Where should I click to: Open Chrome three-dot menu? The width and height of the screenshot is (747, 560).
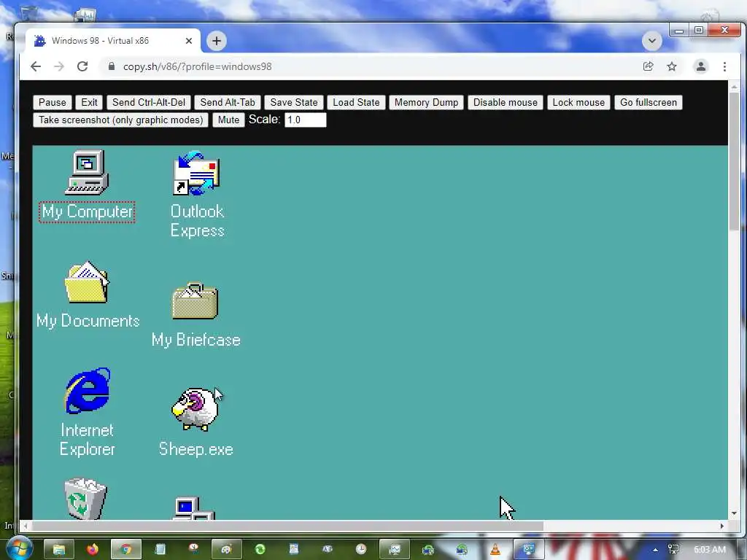[x=724, y=66]
